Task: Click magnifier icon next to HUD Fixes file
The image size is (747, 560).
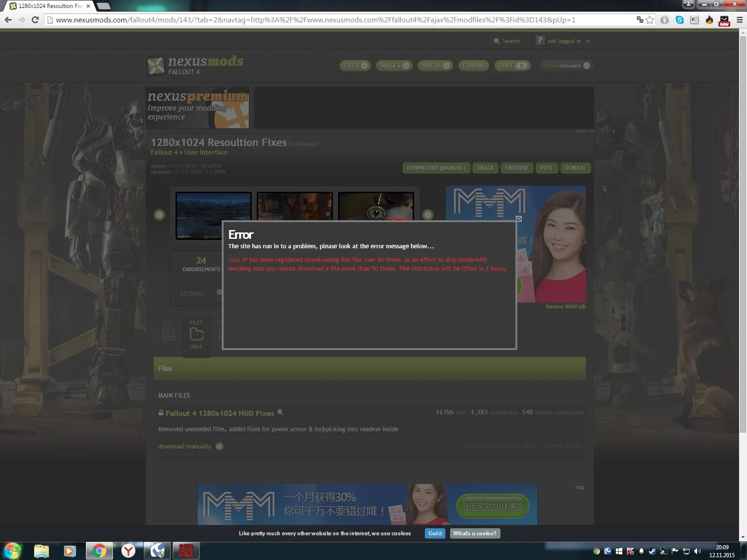Action: (x=280, y=413)
